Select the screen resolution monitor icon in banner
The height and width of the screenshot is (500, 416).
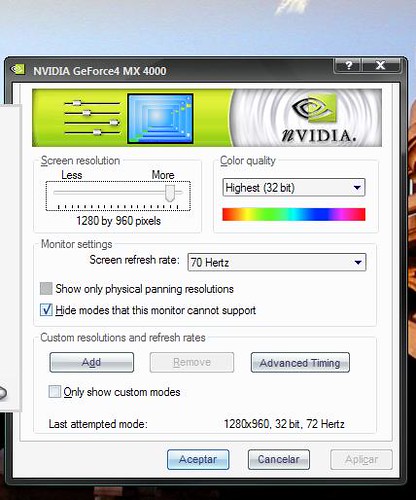click(160, 119)
